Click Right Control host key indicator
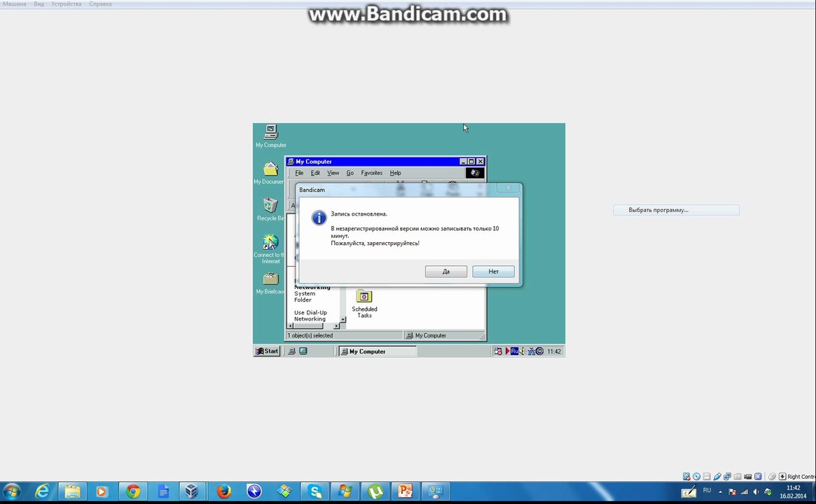Screen dimensions: 816x504 tap(801, 477)
